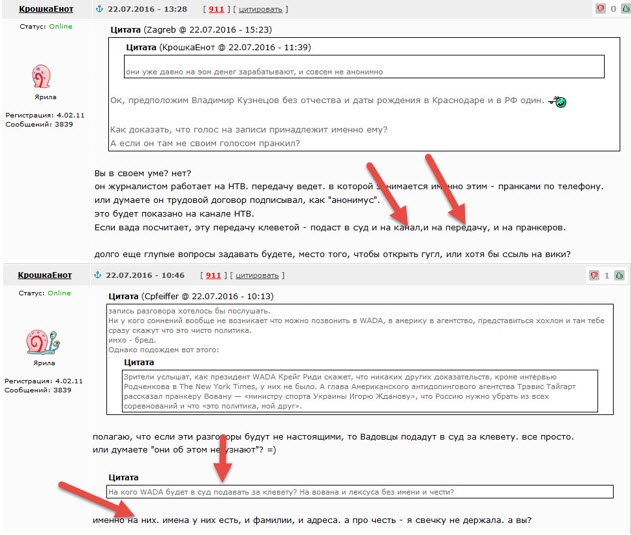The image size is (631, 535).
Task: Click line 'он журналистом работает на НТВ'
Action: click(349, 186)
